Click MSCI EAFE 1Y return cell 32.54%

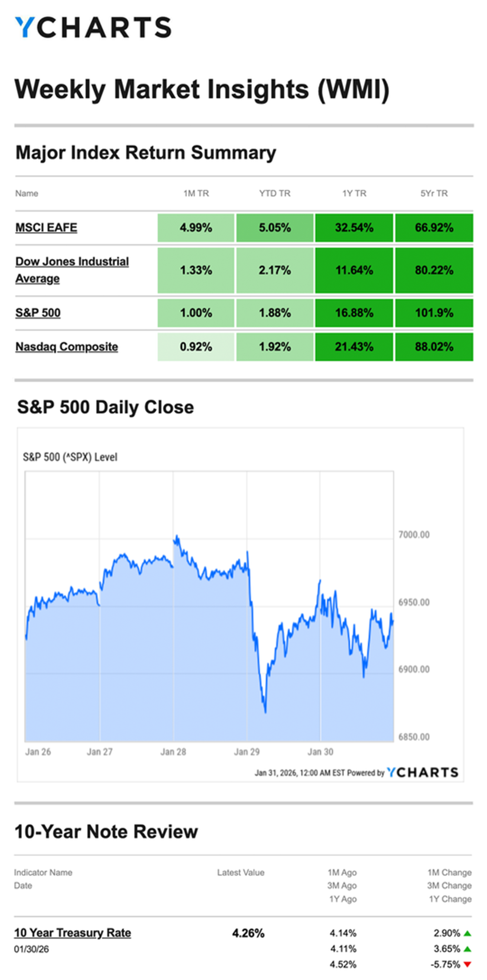point(354,227)
